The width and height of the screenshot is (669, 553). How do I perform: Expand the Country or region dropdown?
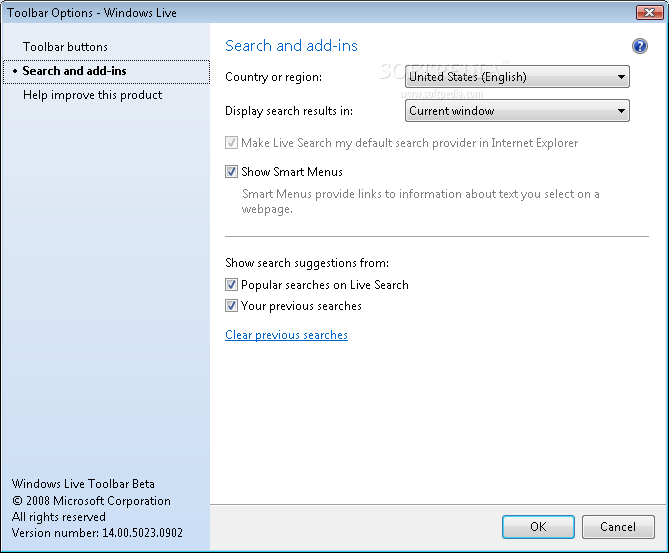coord(517,77)
